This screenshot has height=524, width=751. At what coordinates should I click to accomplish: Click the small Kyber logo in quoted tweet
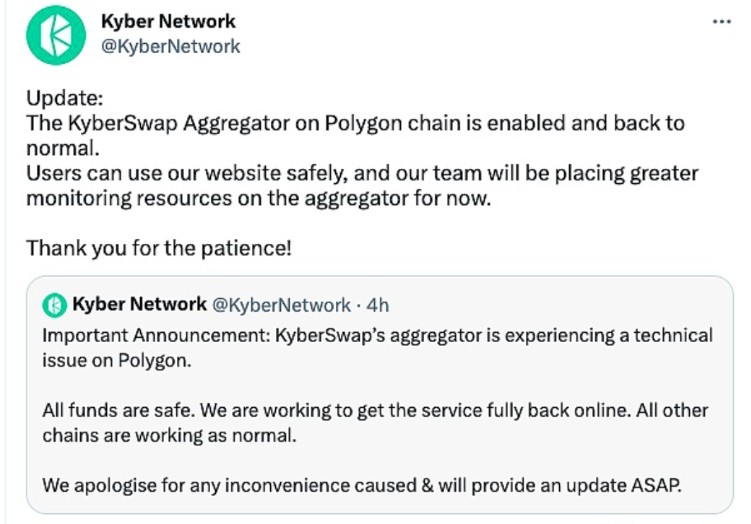(x=55, y=304)
